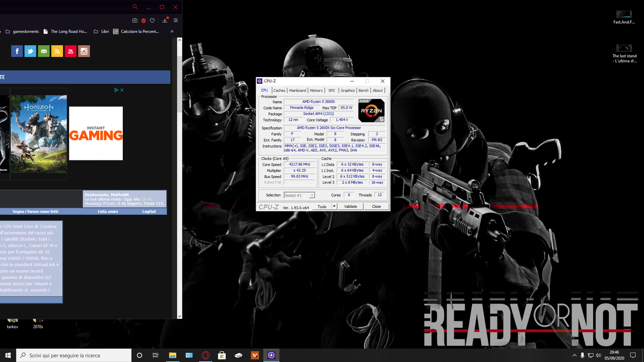Switch to the CPU tab in CPU-Z
644x362 pixels.
click(x=264, y=90)
